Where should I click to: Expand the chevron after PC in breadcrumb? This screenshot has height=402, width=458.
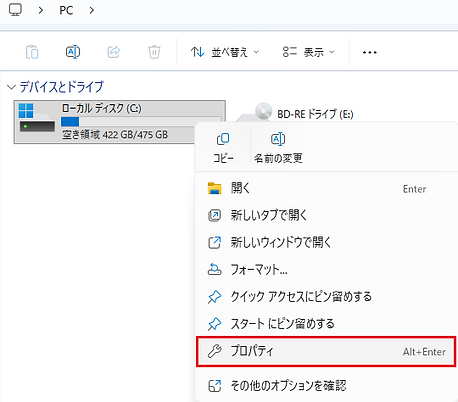[92, 10]
